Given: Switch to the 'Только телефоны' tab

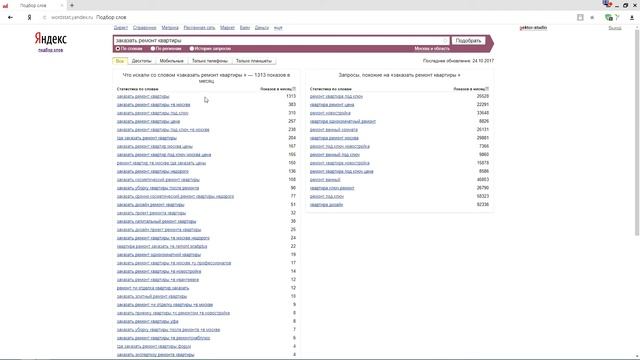Looking at the screenshot, I should coord(210,61).
